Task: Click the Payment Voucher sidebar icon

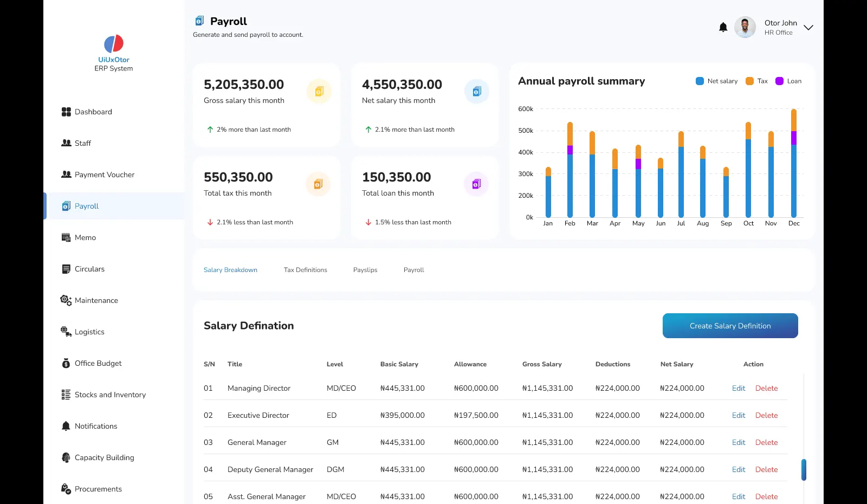Action: coord(66,175)
